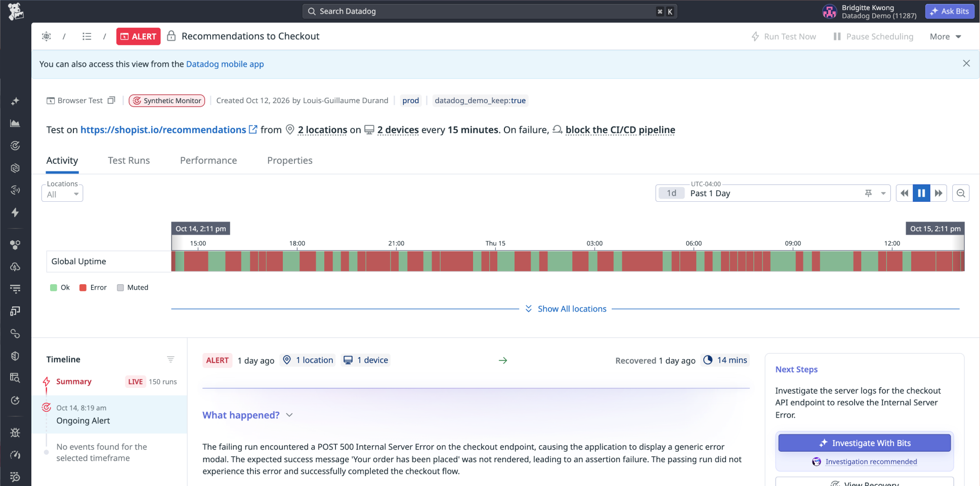Open the external link icon after shopist.io URL
This screenshot has height=486, width=980.
point(253,129)
